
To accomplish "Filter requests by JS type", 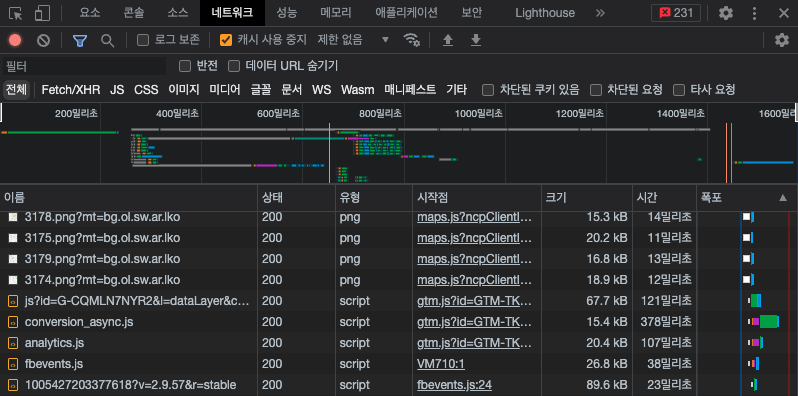I will point(117,90).
